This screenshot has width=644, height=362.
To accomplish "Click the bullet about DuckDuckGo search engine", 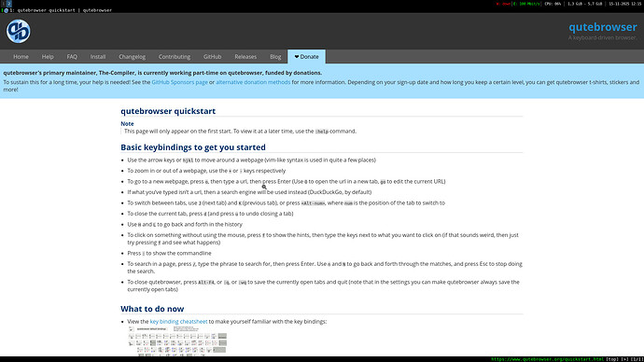I will click(x=249, y=192).
